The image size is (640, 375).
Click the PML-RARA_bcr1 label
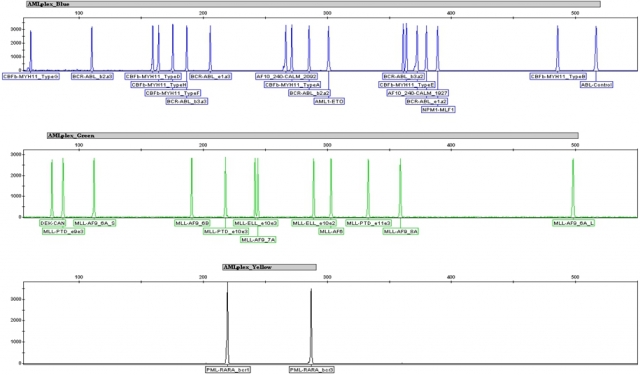[228, 370]
